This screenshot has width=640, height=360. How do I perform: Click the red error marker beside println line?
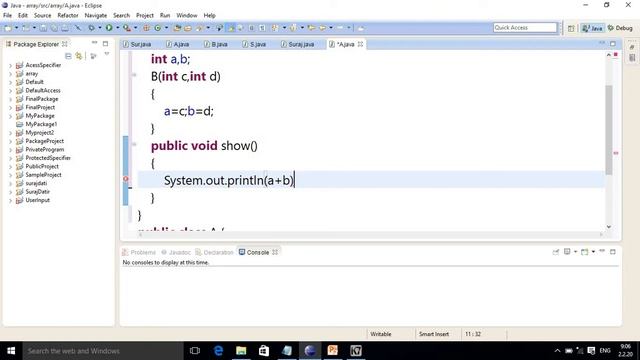click(x=126, y=179)
